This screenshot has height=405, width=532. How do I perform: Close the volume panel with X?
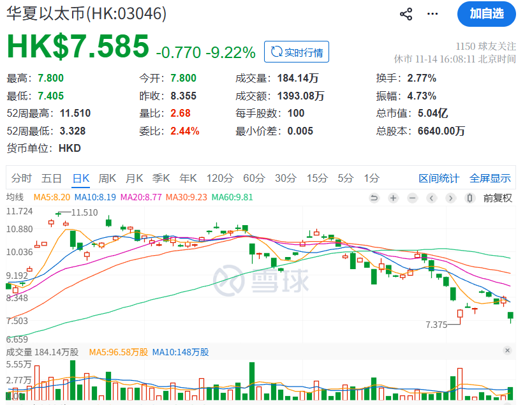point(507,350)
